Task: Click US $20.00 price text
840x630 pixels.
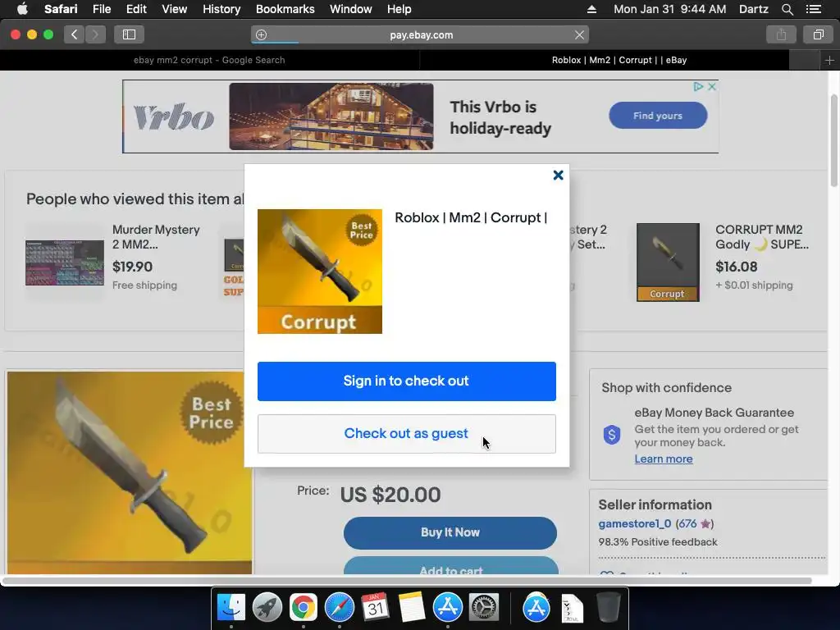Action: tap(390, 495)
